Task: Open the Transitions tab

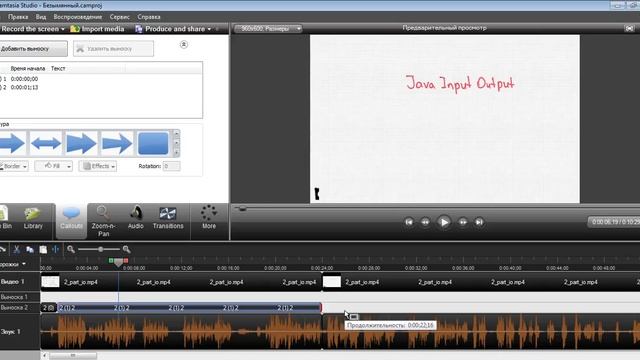Action: coord(168,218)
